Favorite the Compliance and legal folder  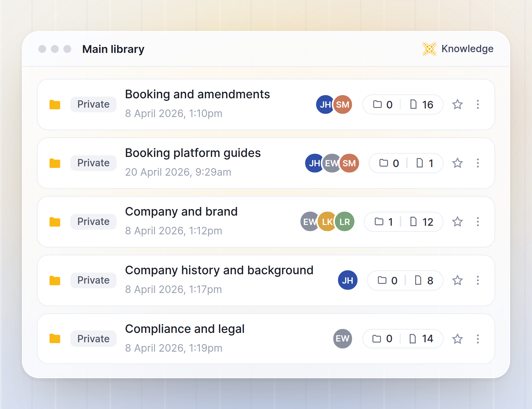click(457, 339)
